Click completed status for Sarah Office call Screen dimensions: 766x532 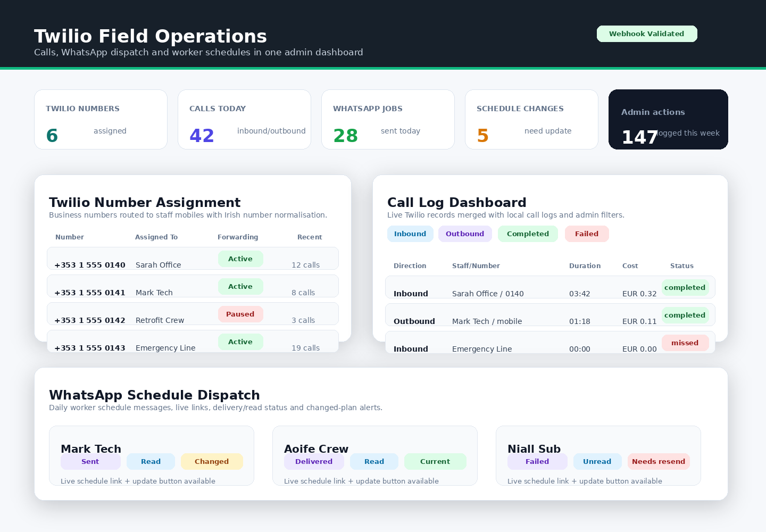tap(685, 287)
